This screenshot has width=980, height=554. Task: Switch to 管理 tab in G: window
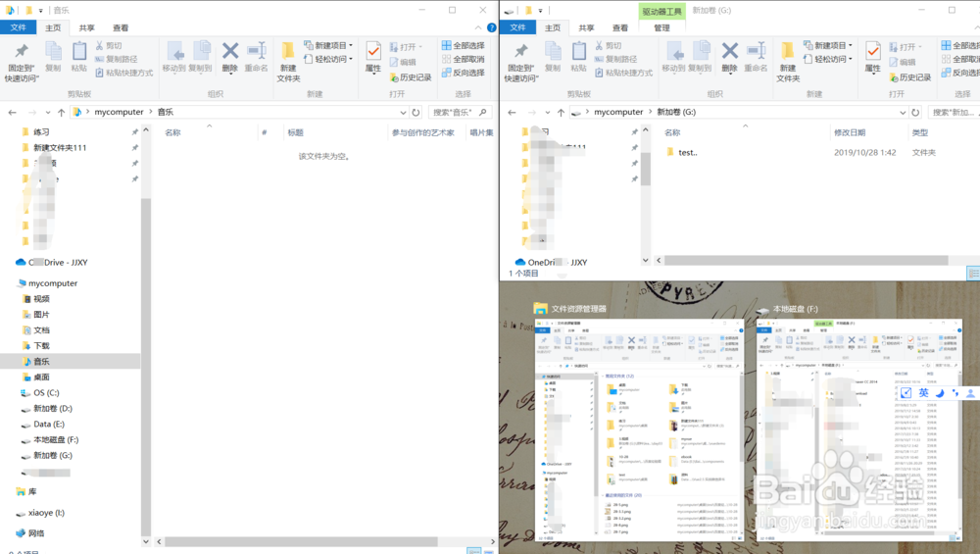coord(661,27)
